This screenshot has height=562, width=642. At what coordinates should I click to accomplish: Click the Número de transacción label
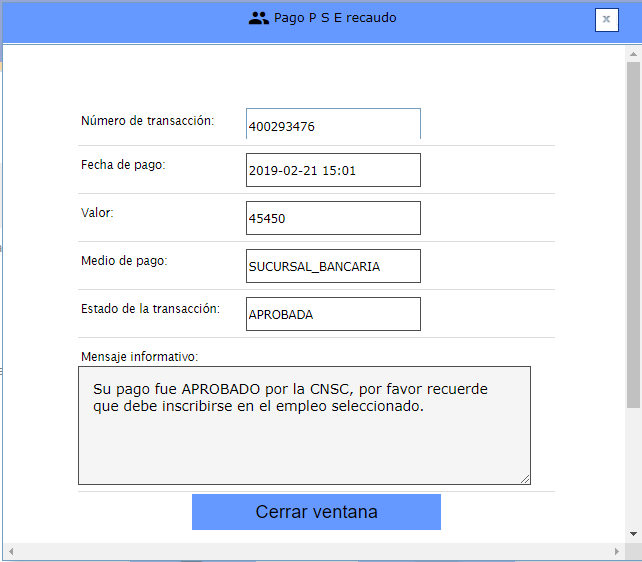point(147,121)
